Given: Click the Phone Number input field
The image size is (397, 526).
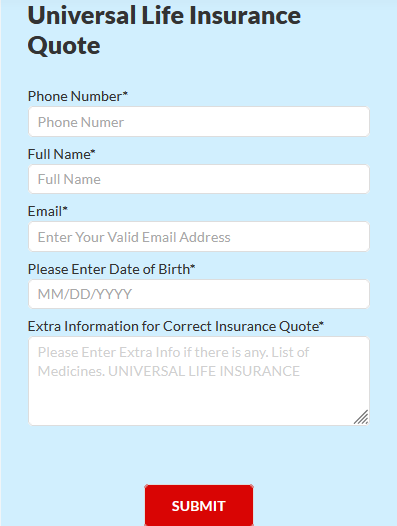Looking at the screenshot, I should (x=199, y=121).
